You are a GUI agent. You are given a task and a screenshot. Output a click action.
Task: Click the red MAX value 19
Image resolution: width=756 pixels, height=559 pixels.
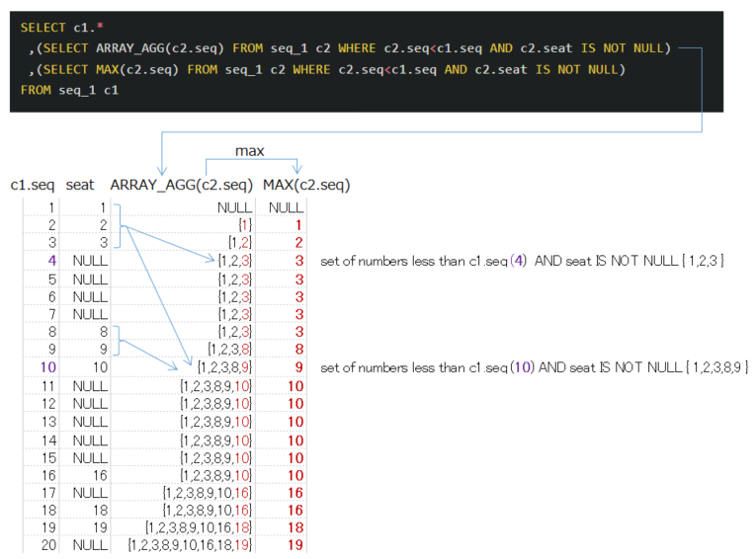(295, 545)
